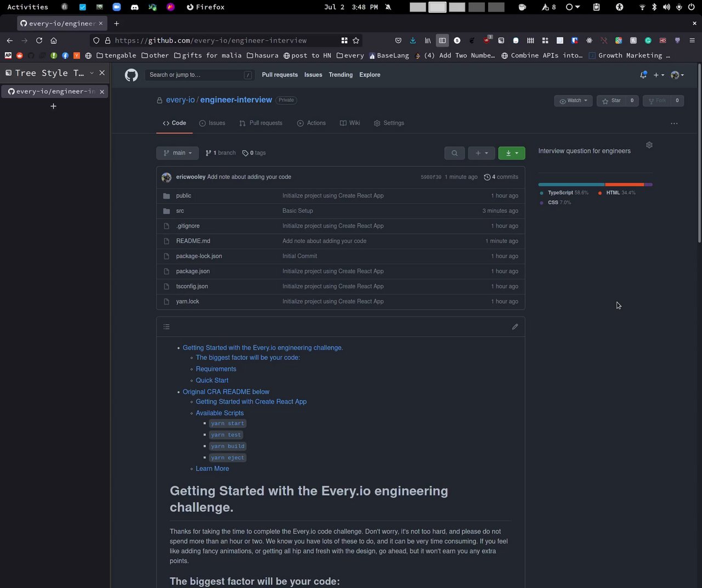702x588 pixels.
Task: Click the Go to file search button
Action: (x=455, y=153)
